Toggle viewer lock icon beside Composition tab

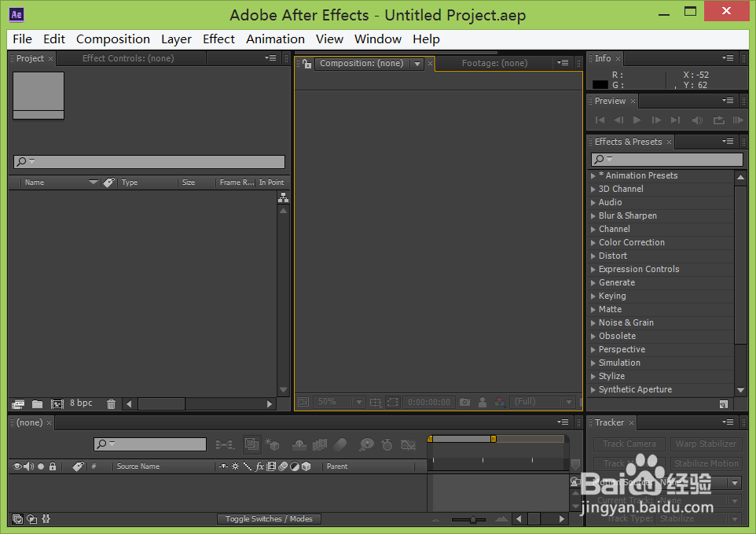click(x=306, y=63)
